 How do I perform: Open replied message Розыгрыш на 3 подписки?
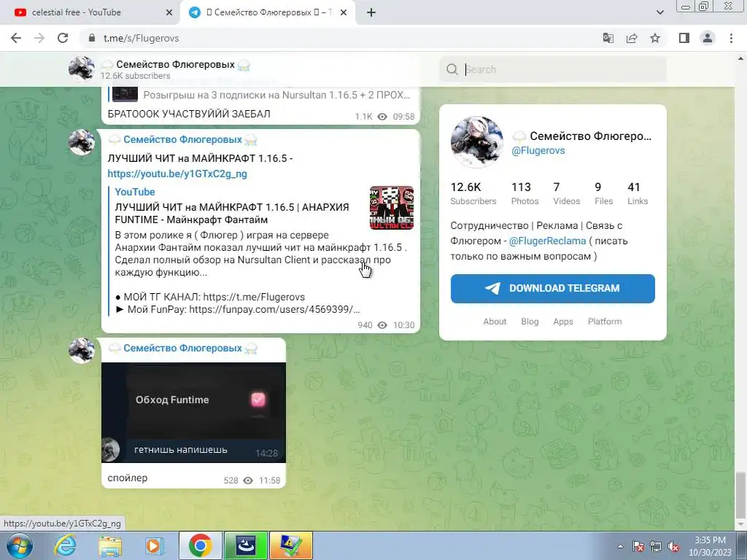point(260,94)
